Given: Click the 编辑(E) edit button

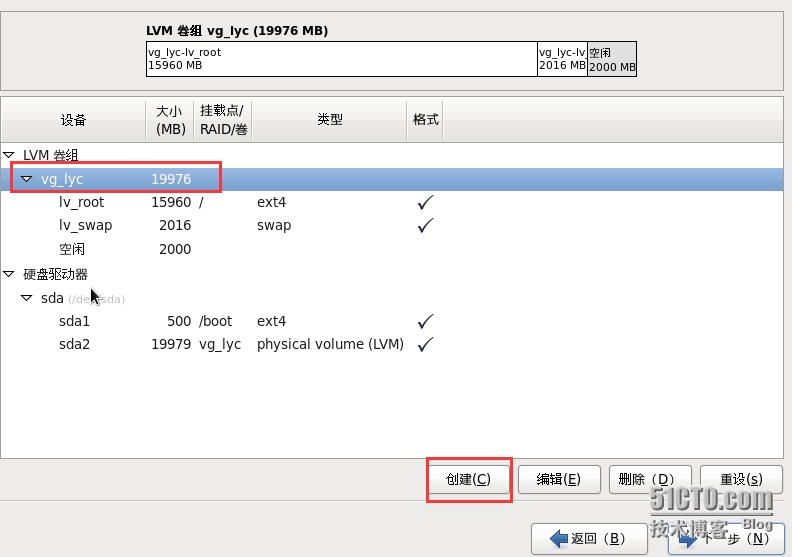Looking at the screenshot, I should pyautogui.click(x=559, y=479).
